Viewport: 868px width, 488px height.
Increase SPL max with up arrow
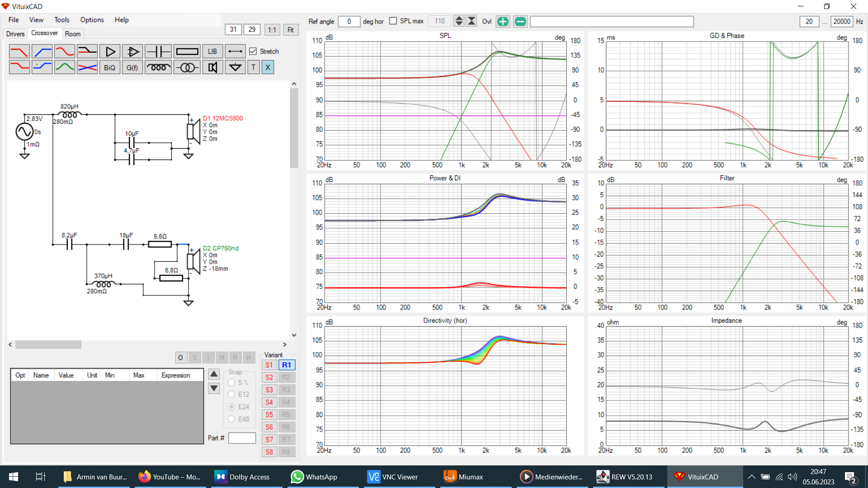coord(459,19)
